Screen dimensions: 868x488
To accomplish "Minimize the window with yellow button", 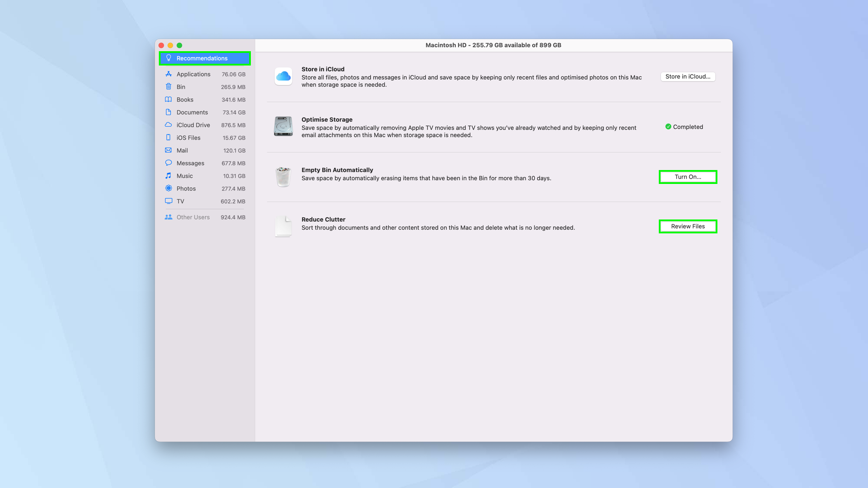I will click(x=171, y=45).
